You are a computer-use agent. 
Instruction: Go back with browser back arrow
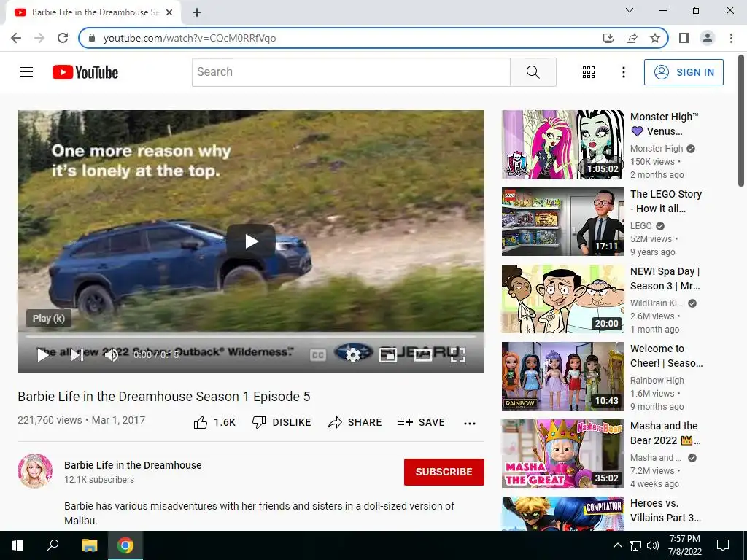point(16,38)
